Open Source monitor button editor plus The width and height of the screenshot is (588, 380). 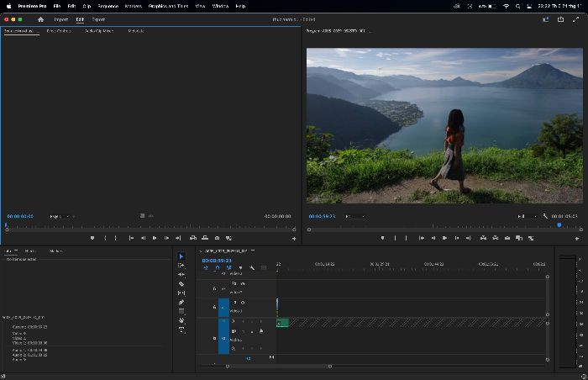click(294, 239)
